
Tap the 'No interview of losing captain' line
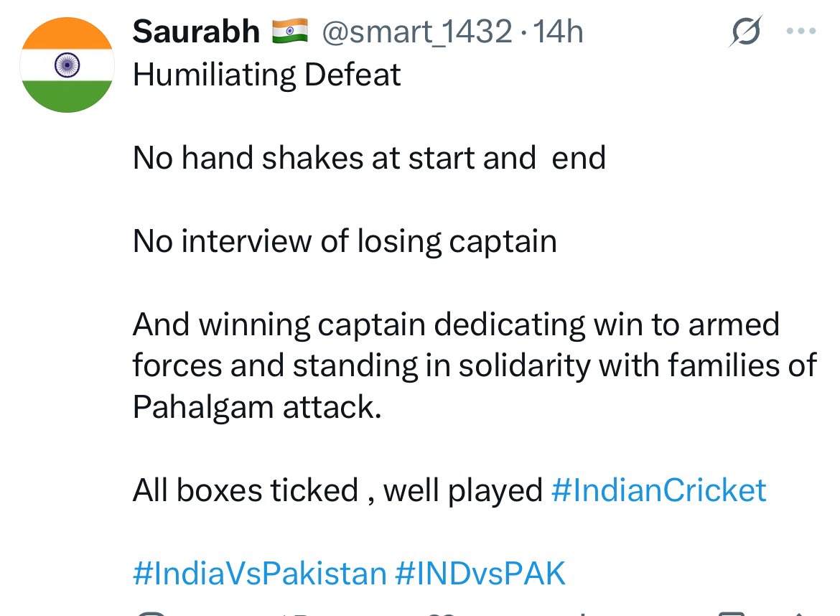345,241
